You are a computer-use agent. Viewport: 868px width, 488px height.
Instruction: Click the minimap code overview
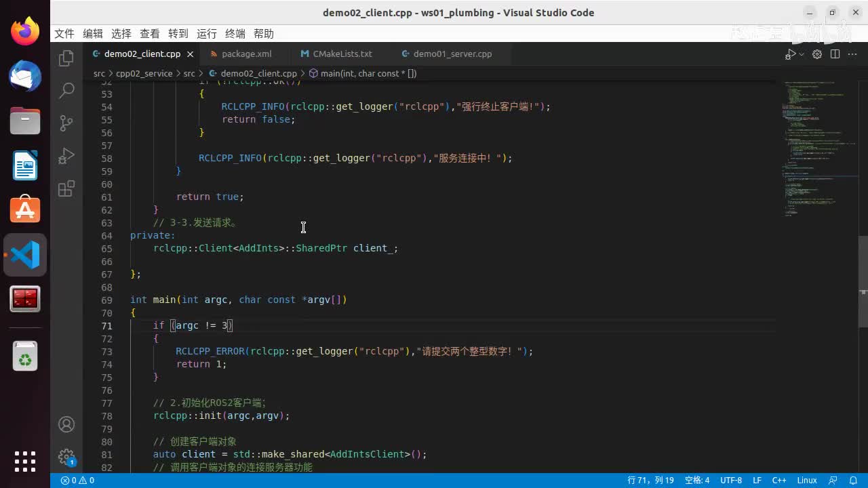pos(819,149)
